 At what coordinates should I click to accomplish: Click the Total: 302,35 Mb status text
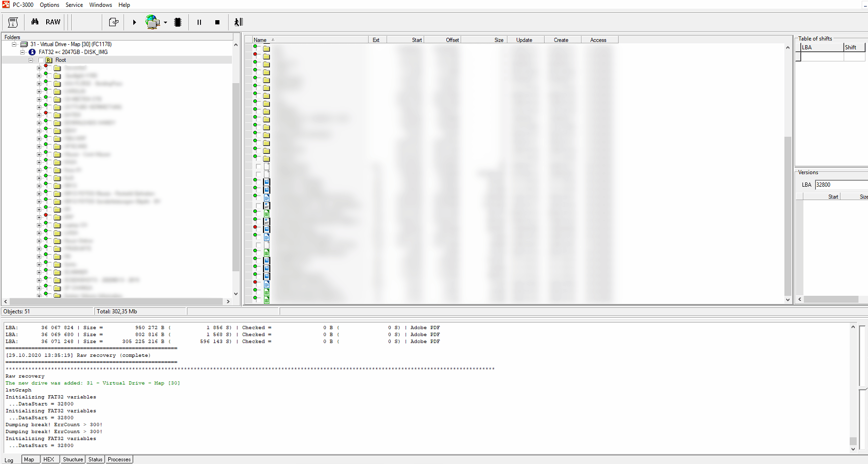[x=117, y=312]
